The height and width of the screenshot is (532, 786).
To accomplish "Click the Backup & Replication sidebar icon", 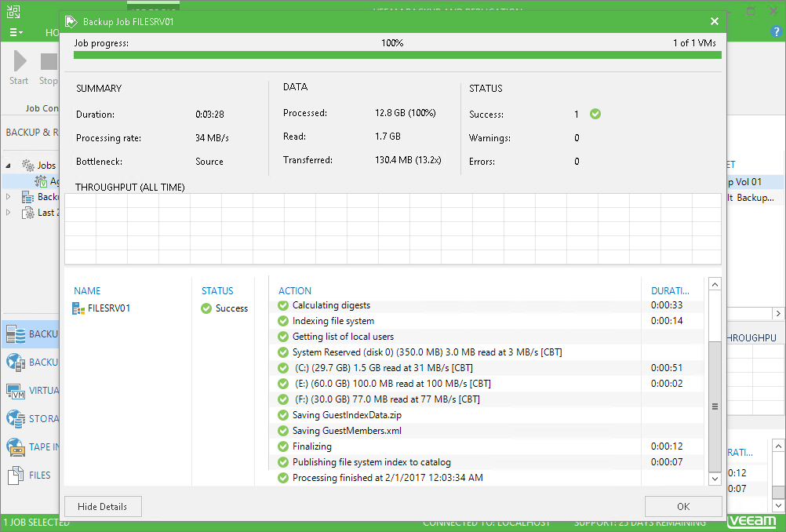I will click(16, 334).
